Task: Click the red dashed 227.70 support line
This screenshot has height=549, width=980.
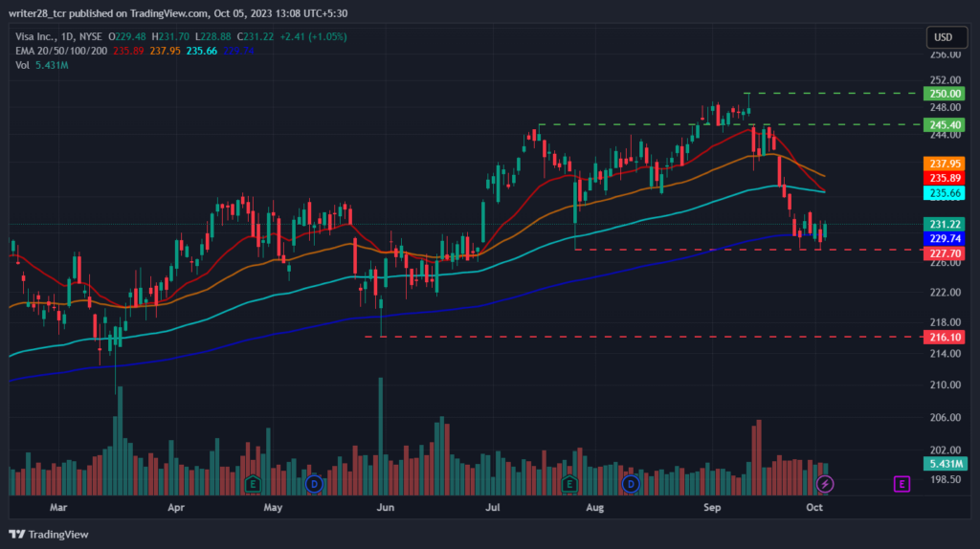Action: pos(747,250)
